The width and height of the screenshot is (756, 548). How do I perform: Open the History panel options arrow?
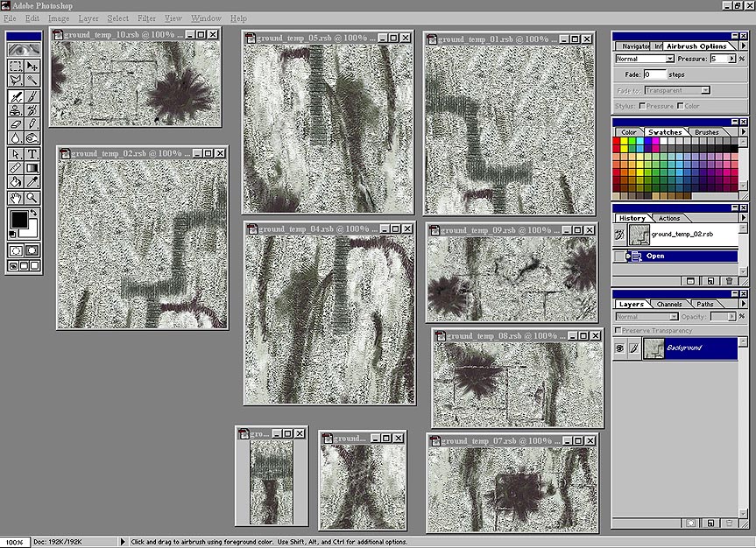pos(745,218)
